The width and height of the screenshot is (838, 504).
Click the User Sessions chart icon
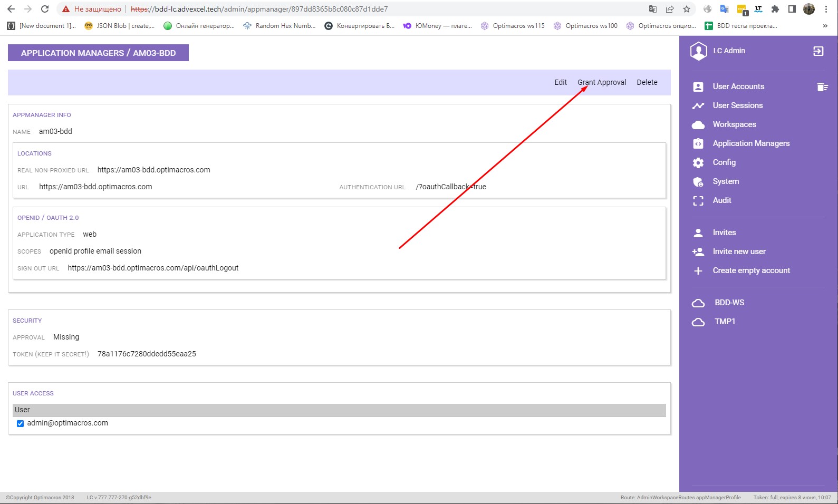698,106
